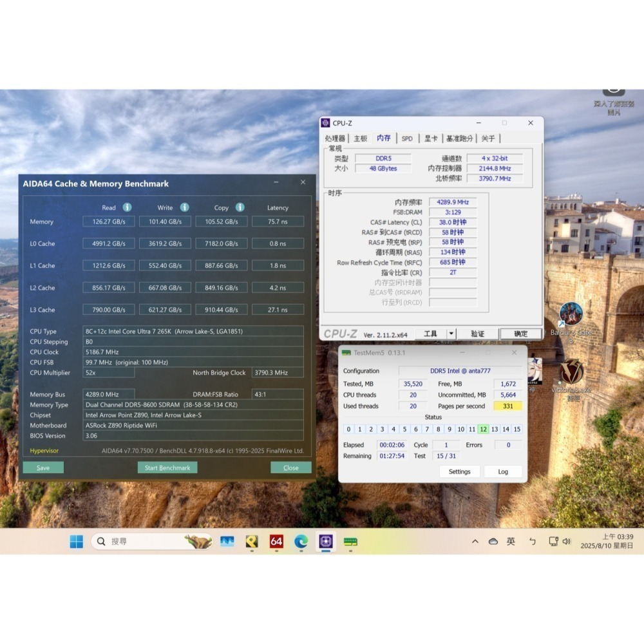Show hidden system tray icons
Image resolution: width=644 pixels, height=644 pixels.
click(x=475, y=542)
